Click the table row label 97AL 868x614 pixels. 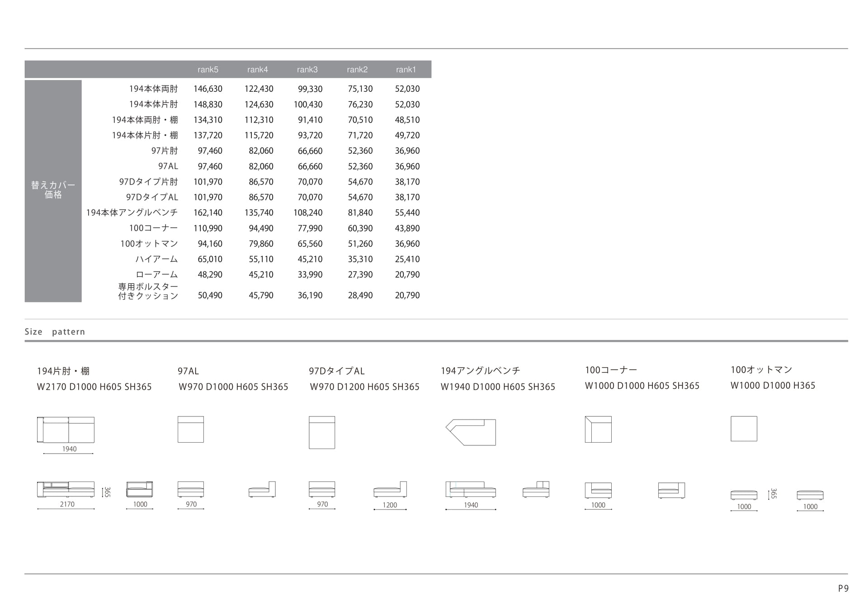pos(168,166)
